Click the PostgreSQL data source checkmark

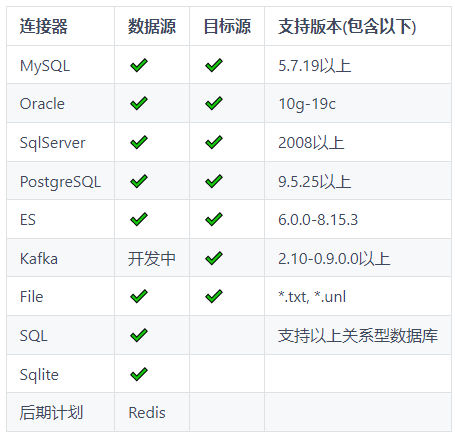click(139, 181)
